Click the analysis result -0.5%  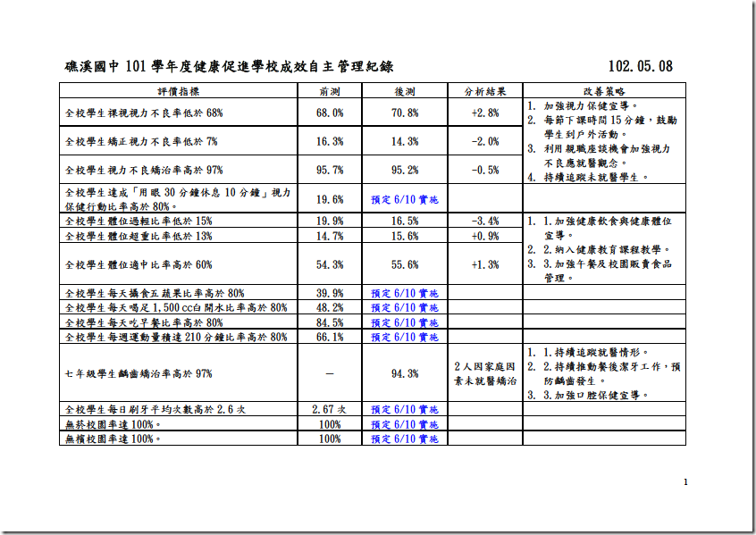point(485,170)
